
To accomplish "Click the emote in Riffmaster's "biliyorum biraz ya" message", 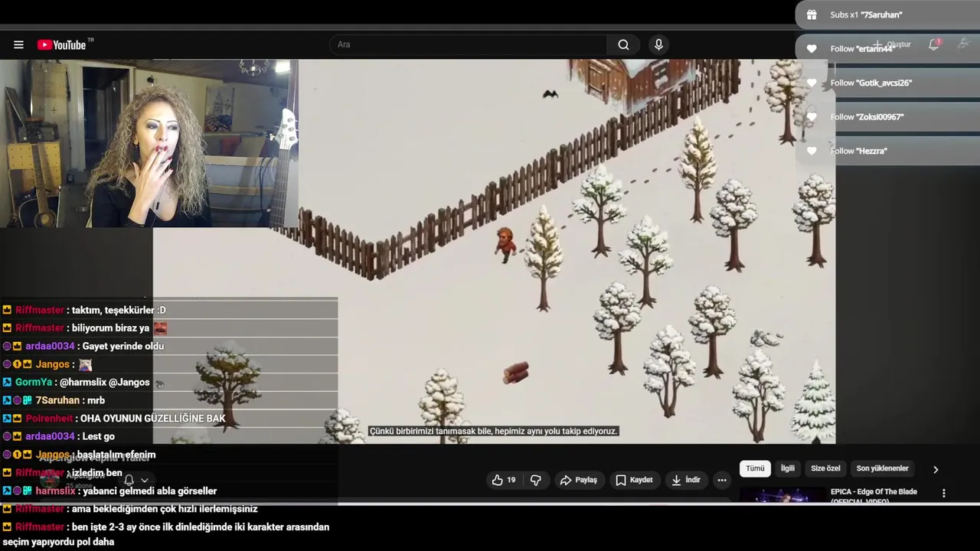I will 160,328.
